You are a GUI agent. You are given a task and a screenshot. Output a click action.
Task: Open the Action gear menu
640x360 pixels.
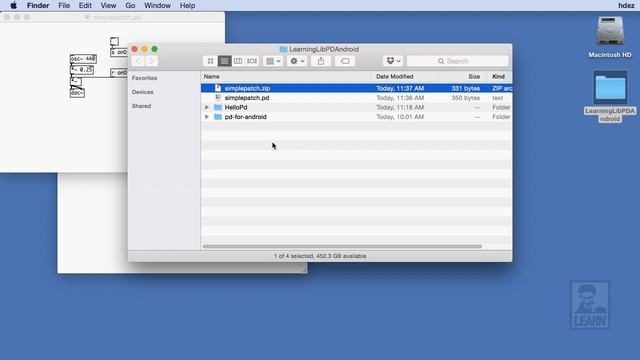click(297, 61)
